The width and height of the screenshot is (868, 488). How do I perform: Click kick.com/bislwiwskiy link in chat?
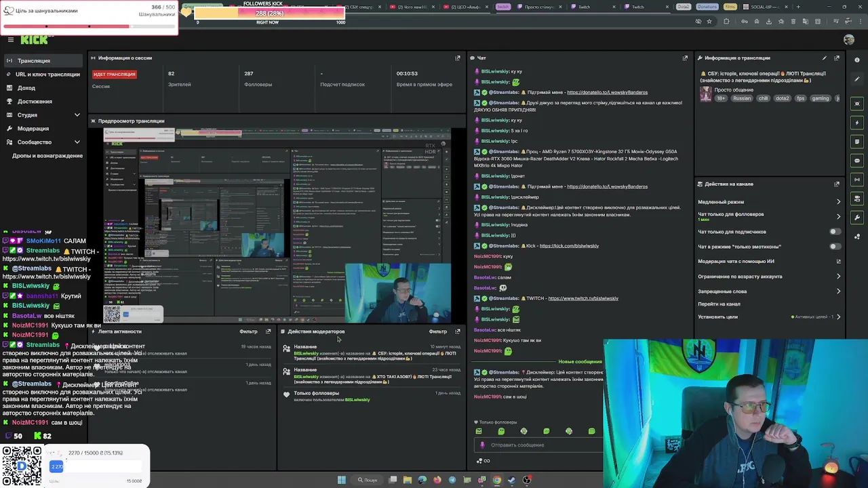[569, 246]
